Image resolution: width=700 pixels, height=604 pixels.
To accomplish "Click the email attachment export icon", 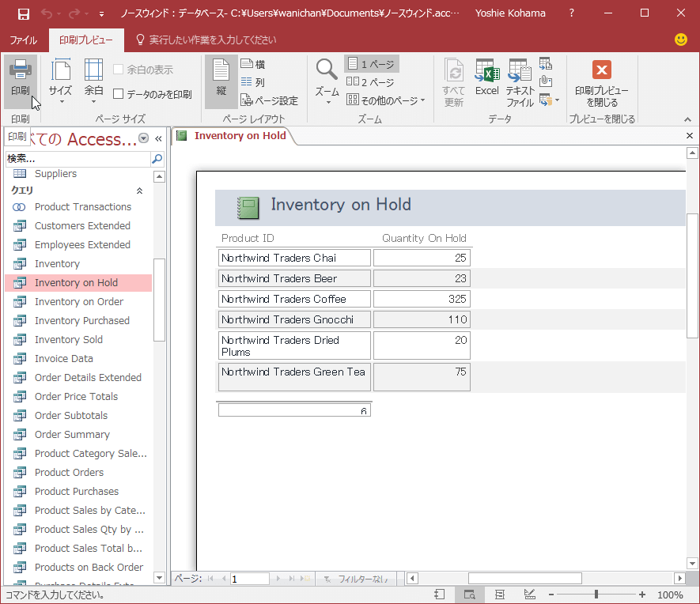I will click(546, 81).
